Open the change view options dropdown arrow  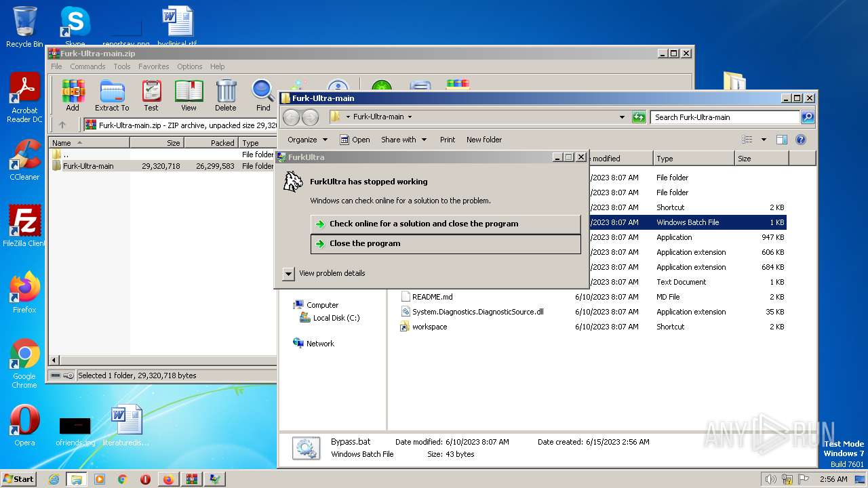(x=764, y=140)
